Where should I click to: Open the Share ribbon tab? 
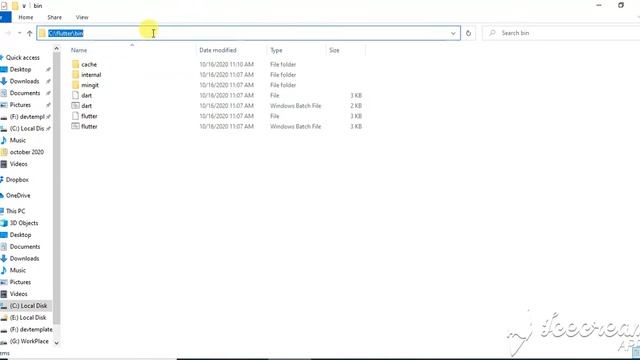coord(54,17)
